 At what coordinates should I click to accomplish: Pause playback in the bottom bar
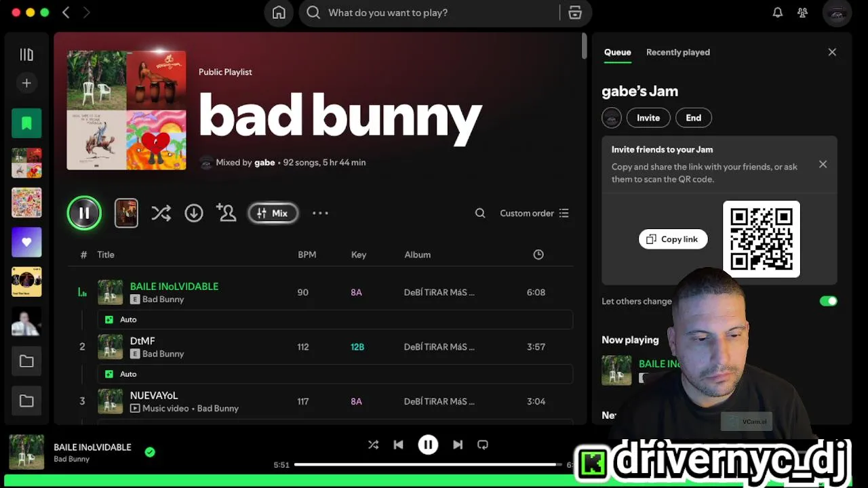pyautogui.click(x=428, y=445)
